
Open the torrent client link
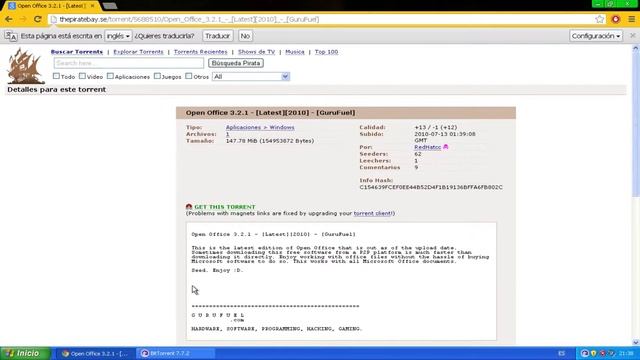click(372, 213)
